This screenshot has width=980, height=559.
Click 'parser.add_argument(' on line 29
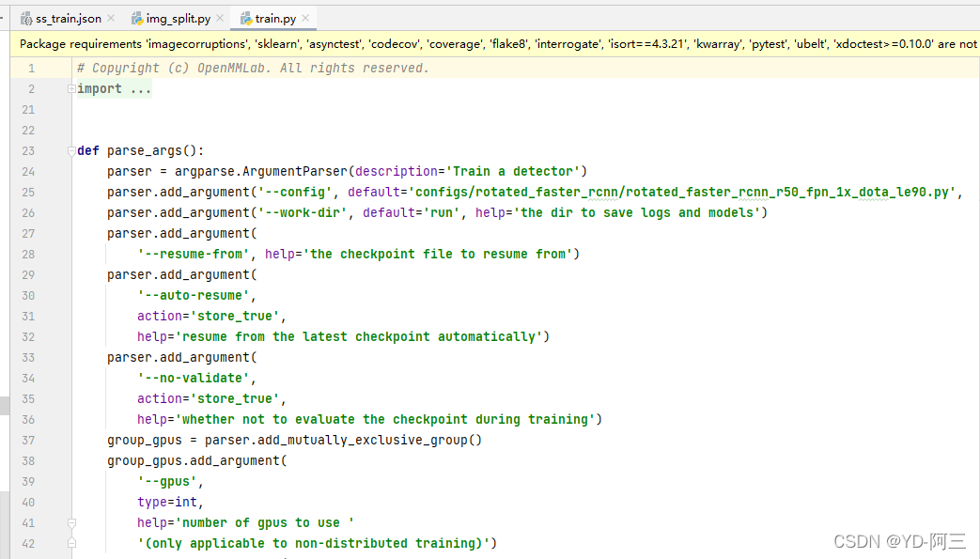182,274
